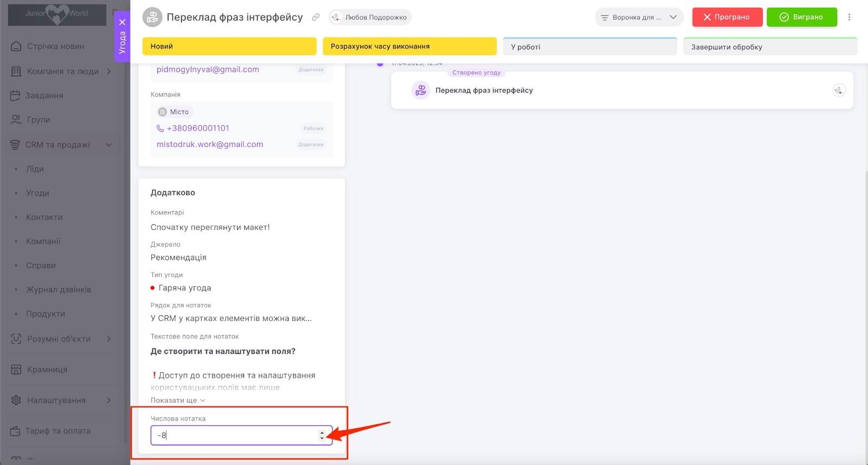Select the Новий stage
This screenshot has width=868, height=465.
(x=229, y=47)
